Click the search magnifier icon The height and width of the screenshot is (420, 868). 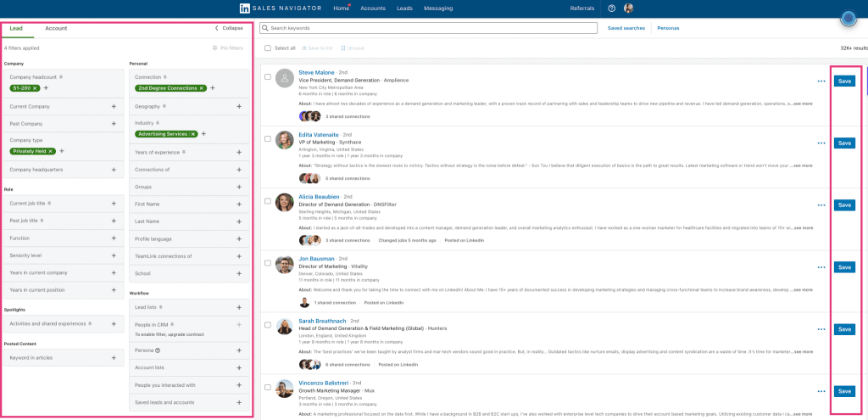click(265, 28)
